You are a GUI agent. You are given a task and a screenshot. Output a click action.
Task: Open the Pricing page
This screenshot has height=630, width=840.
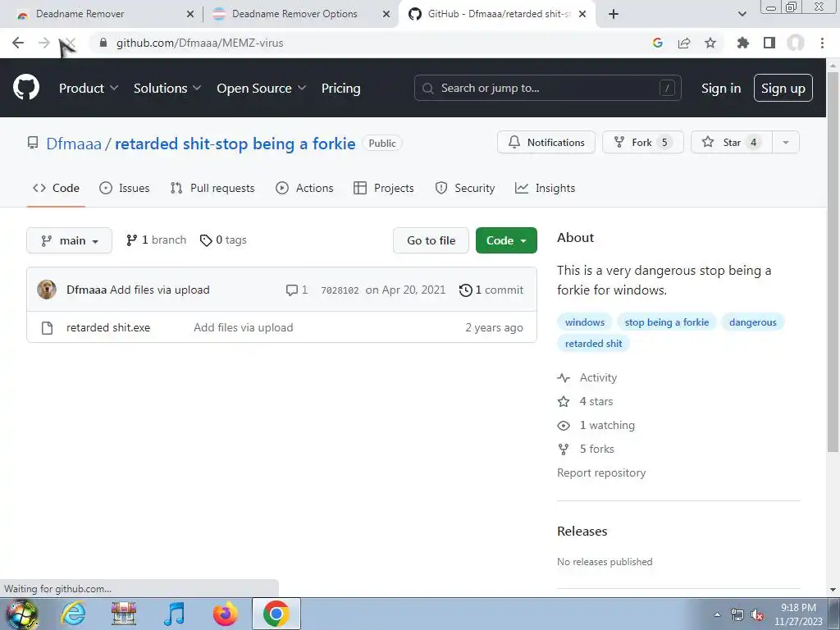click(x=340, y=88)
